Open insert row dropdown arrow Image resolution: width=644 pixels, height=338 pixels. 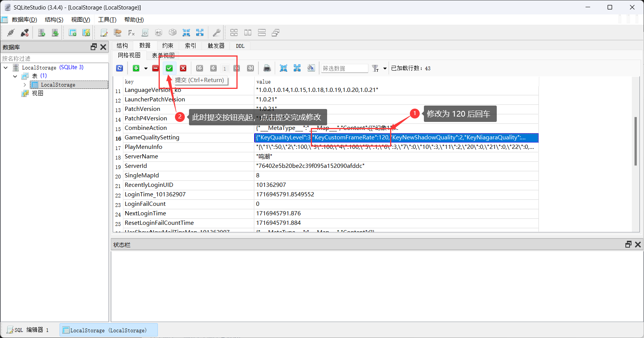pyautogui.click(x=146, y=68)
